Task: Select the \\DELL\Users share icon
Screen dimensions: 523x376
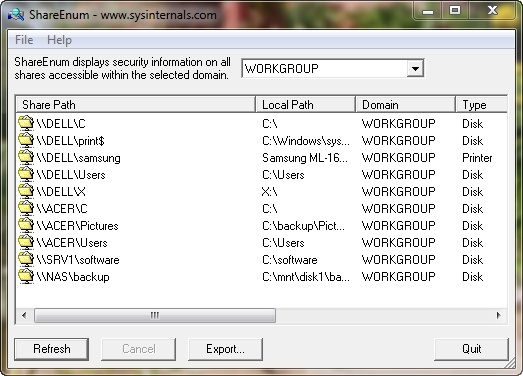Action: click(x=26, y=174)
